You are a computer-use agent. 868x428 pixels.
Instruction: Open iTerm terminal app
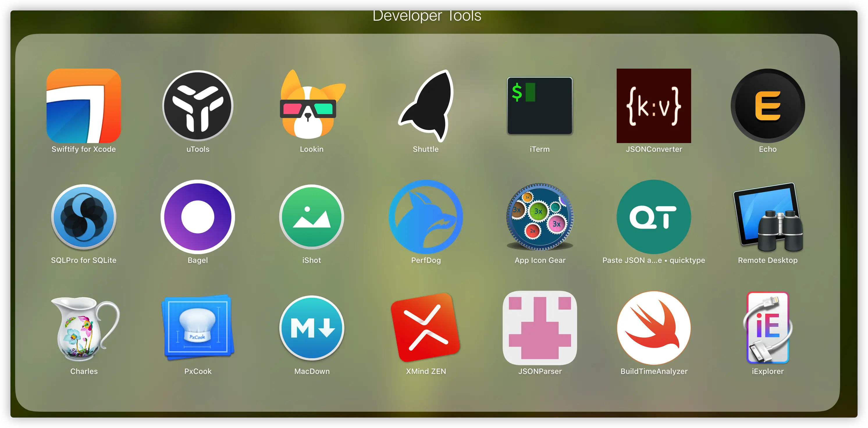(540, 106)
